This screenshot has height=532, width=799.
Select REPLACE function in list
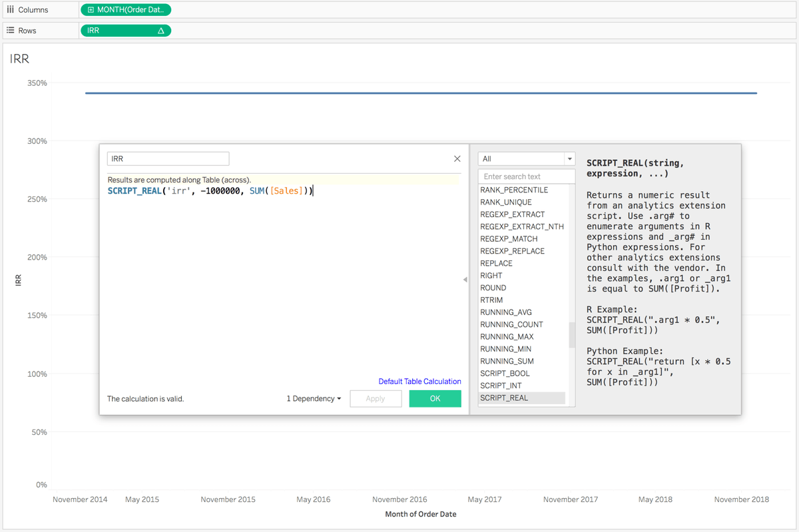coord(496,263)
